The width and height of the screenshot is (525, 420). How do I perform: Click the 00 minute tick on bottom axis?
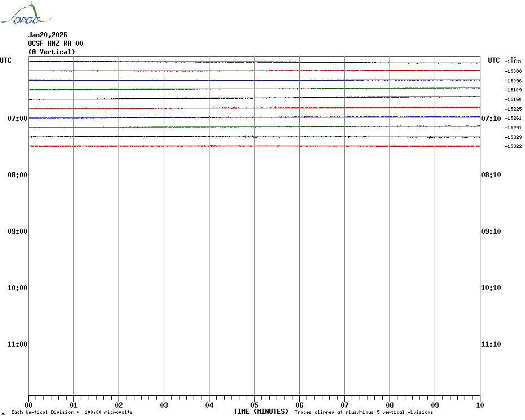28,405
